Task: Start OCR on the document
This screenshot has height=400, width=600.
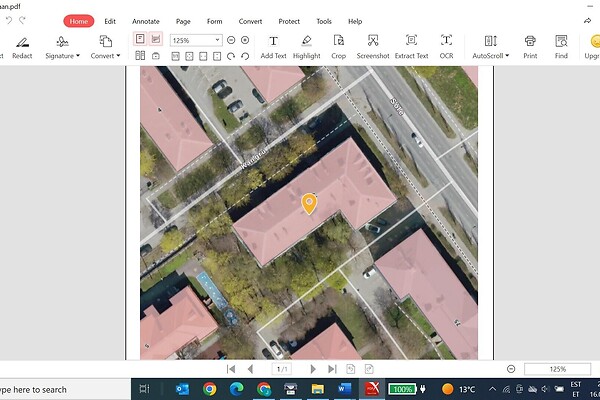Action: (446, 46)
